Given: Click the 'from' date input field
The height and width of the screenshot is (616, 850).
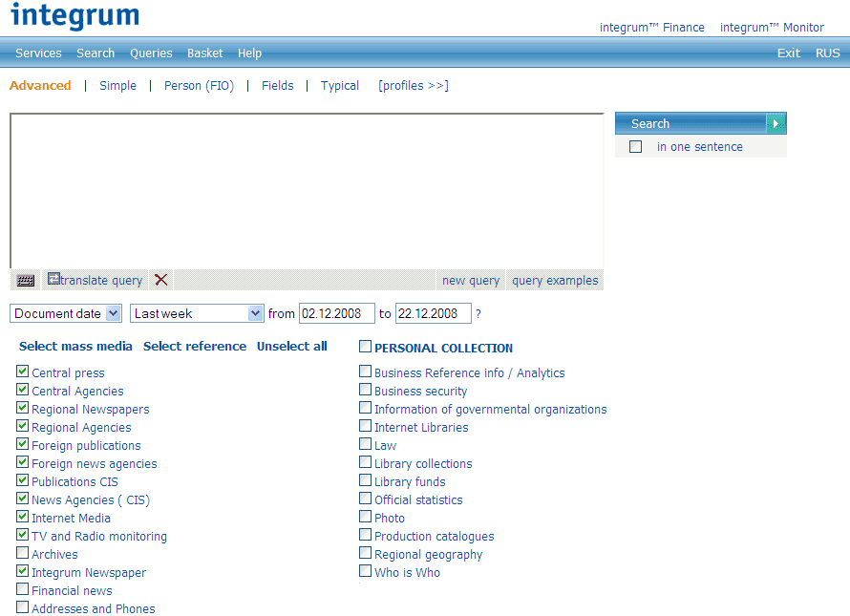Looking at the screenshot, I should coord(337,313).
